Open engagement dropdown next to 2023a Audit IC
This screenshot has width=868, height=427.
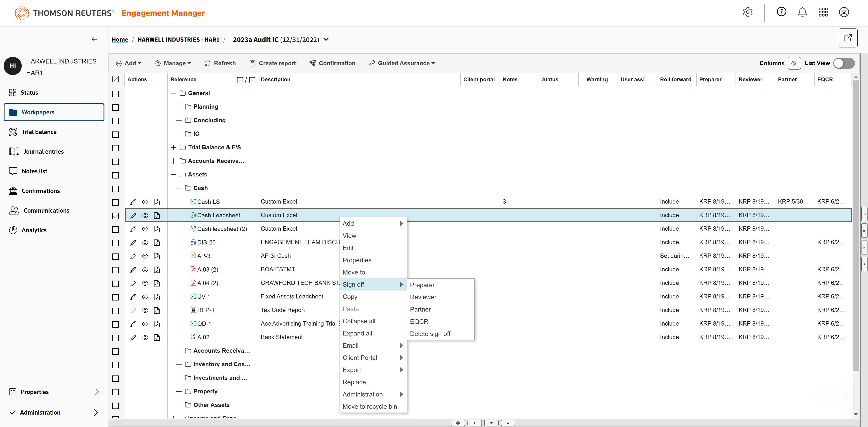326,39
